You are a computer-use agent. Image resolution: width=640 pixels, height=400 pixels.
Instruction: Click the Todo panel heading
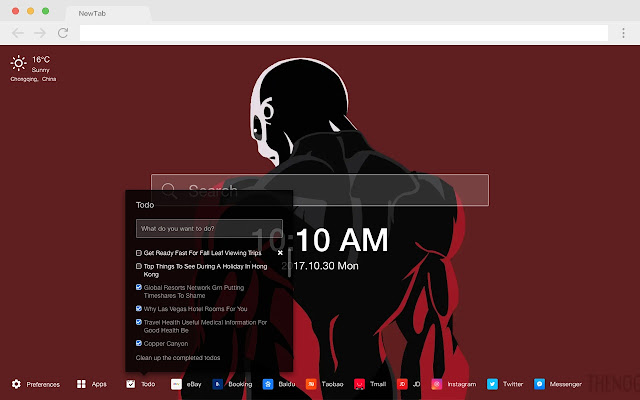[145, 205]
